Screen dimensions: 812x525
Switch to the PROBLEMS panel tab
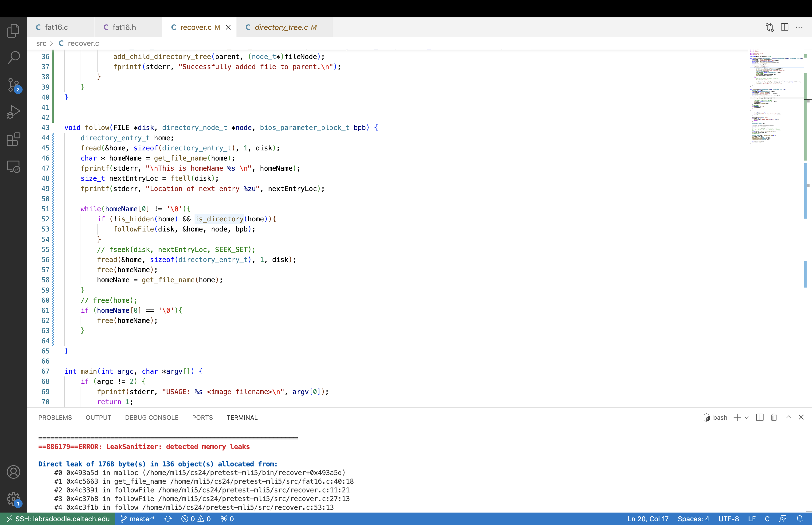pyautogui.click(x=55, y=418)
